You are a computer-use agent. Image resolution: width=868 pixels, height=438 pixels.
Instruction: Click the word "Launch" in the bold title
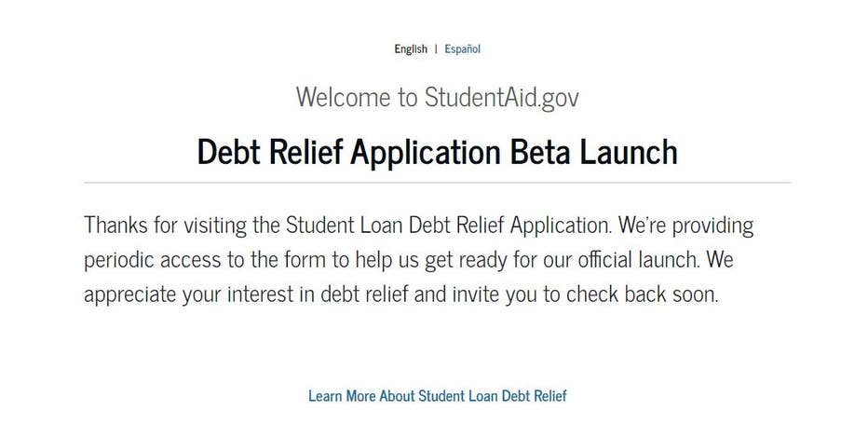point(629,151)
